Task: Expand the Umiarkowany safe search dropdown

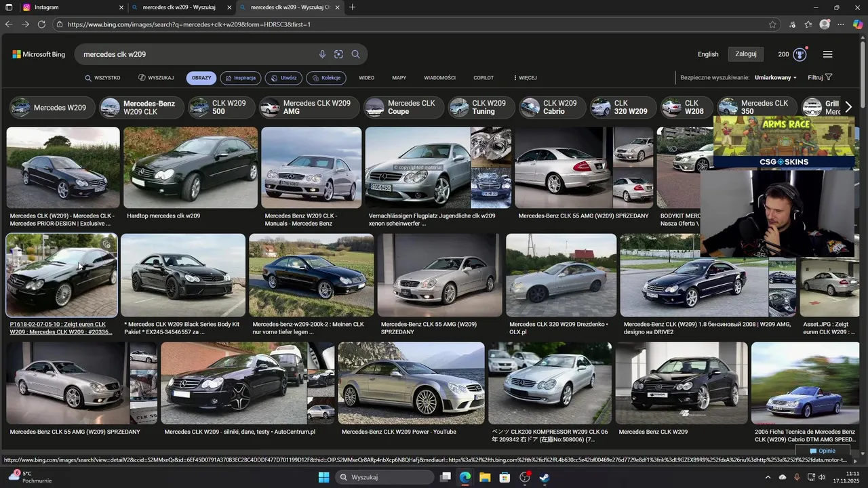Action: (775, 78)
